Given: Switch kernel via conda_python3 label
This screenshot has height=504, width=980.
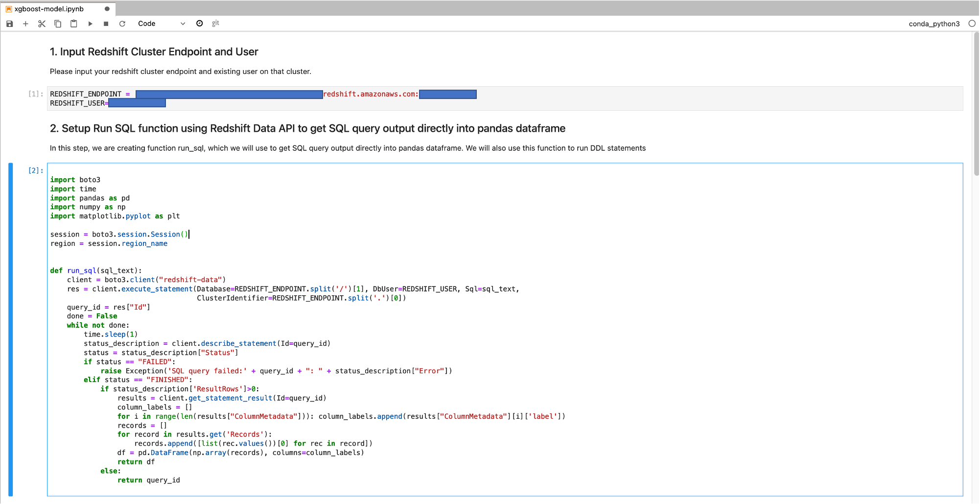Looking at the screenshot, I should 934,24.
